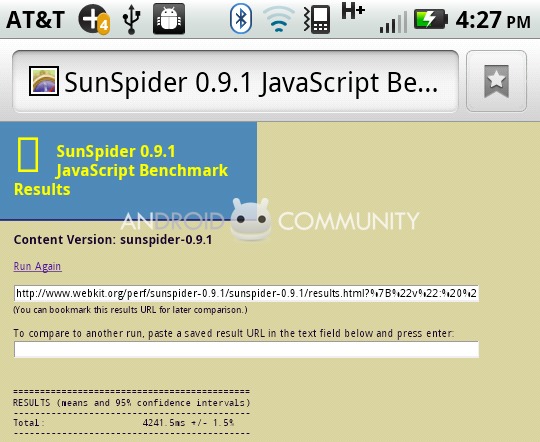Click the yellow logo placeholder box

[x=28, y=155]
